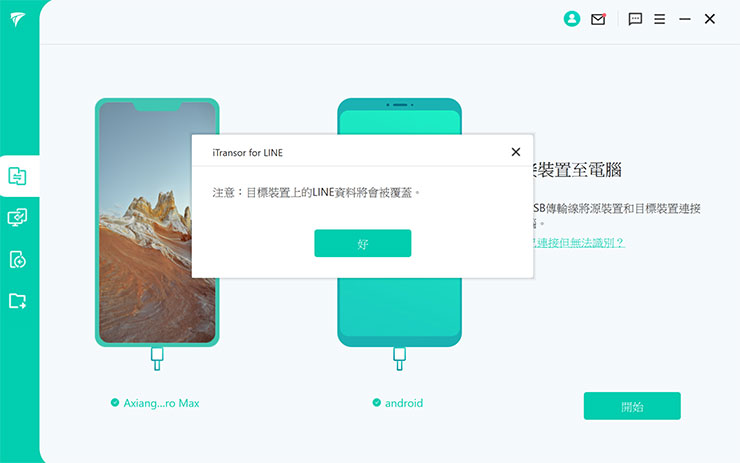The image size is (740, 463).
Task: Confirm the warning with 好 button
Action: pos(362,243)
